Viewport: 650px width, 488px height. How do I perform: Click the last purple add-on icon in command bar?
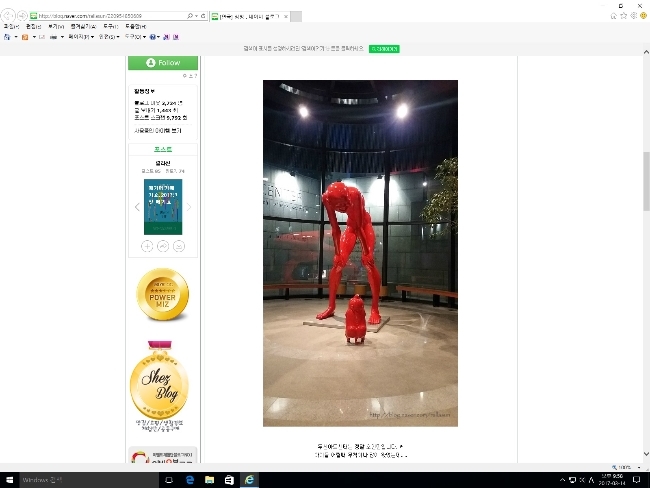tap(176, 37)
